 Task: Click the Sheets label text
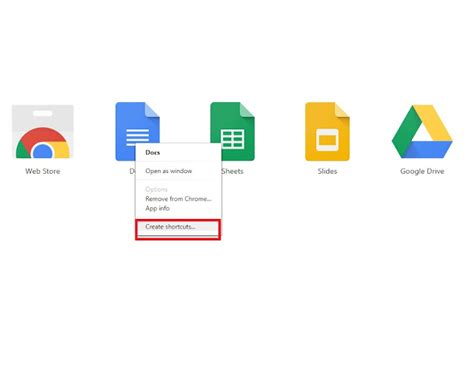click(233, 171)
